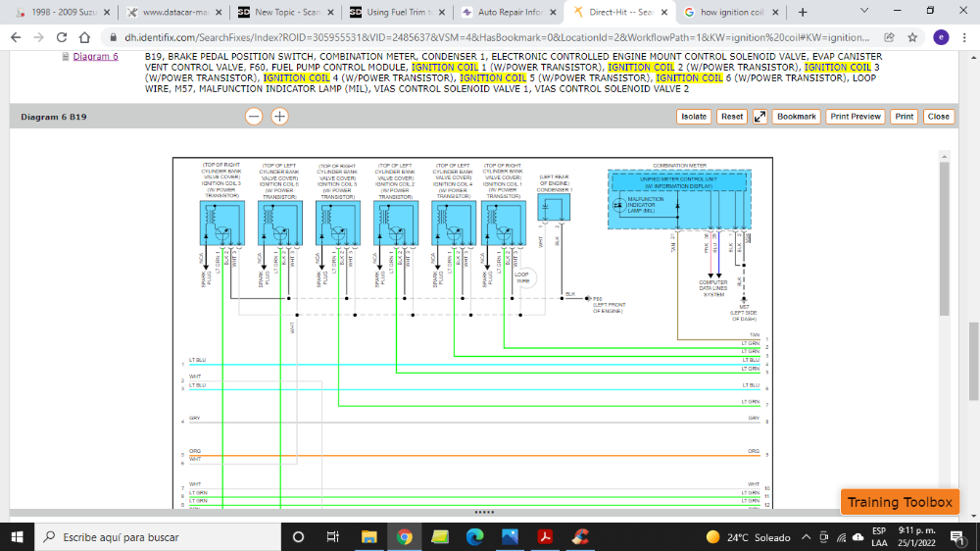
Task: Go back to the previous page
Action: [16, 37]
